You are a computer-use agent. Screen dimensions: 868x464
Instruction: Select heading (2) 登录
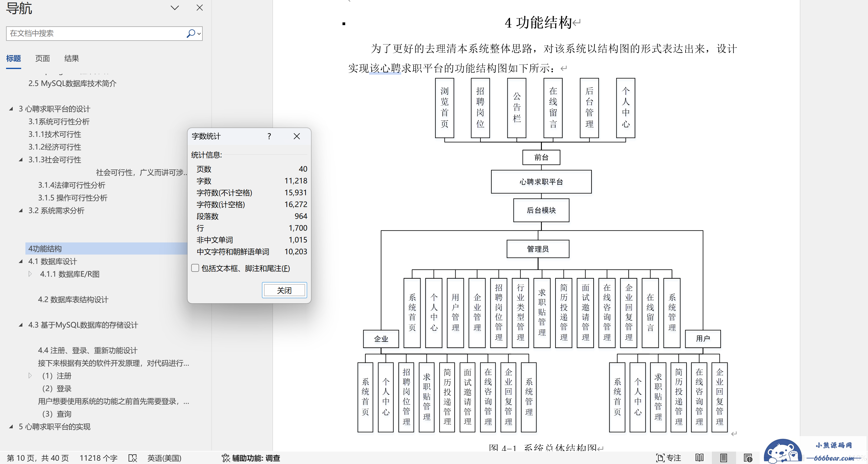point(57,388)
